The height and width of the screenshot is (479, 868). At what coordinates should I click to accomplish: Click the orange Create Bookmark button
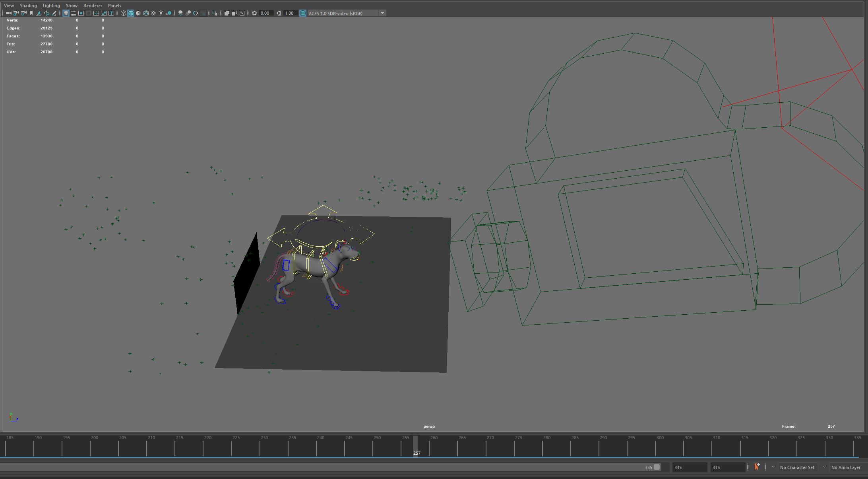tap(757, 467)
